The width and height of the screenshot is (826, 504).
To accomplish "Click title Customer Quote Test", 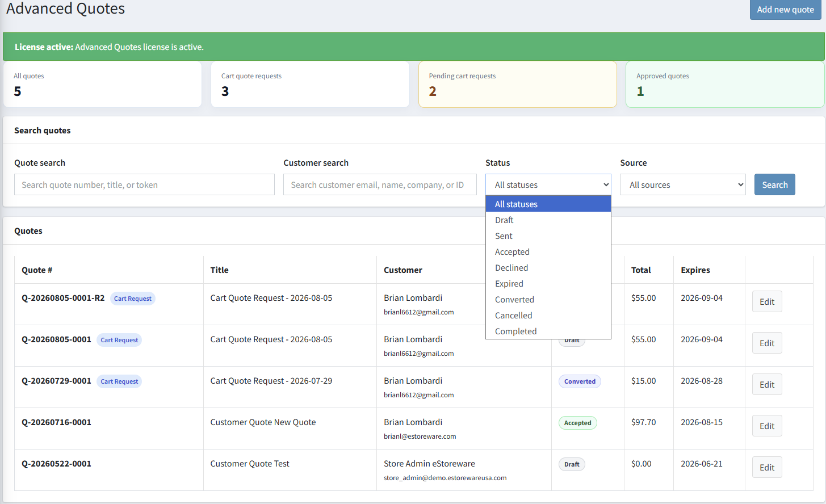I will [x=250, y=464].
